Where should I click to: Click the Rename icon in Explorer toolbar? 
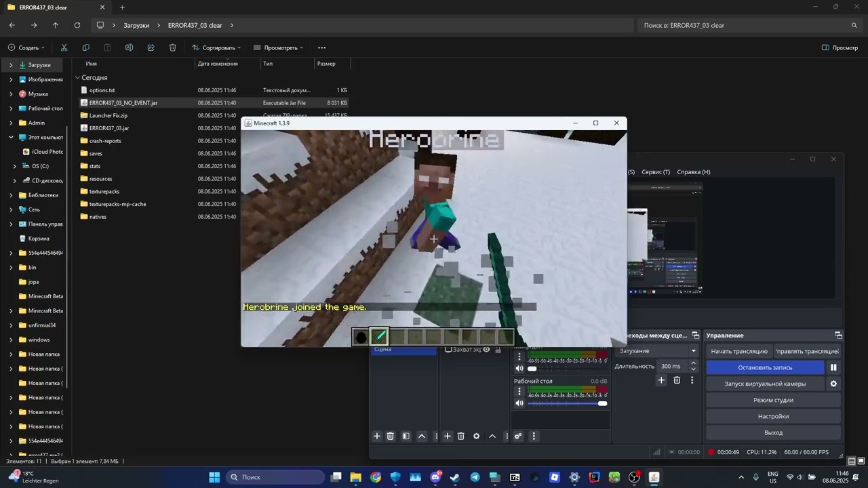129,47
